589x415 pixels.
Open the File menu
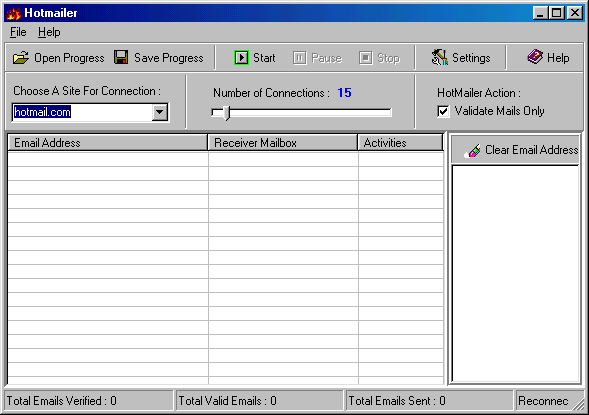coord(18,32)
